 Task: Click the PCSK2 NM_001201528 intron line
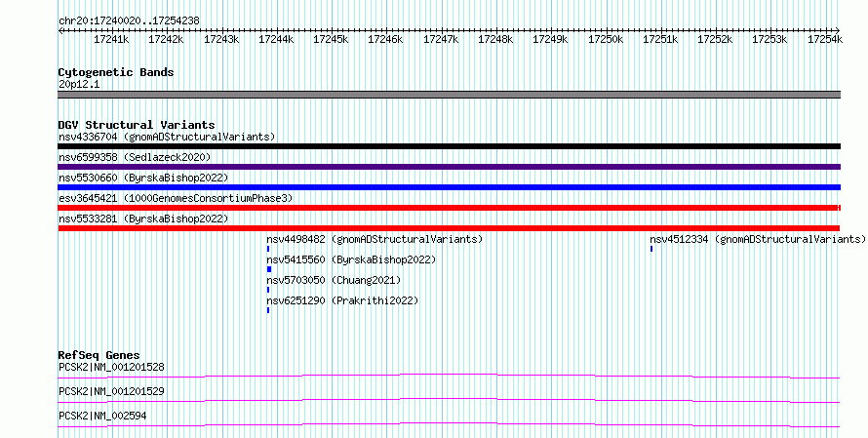(x=449, y=376)
